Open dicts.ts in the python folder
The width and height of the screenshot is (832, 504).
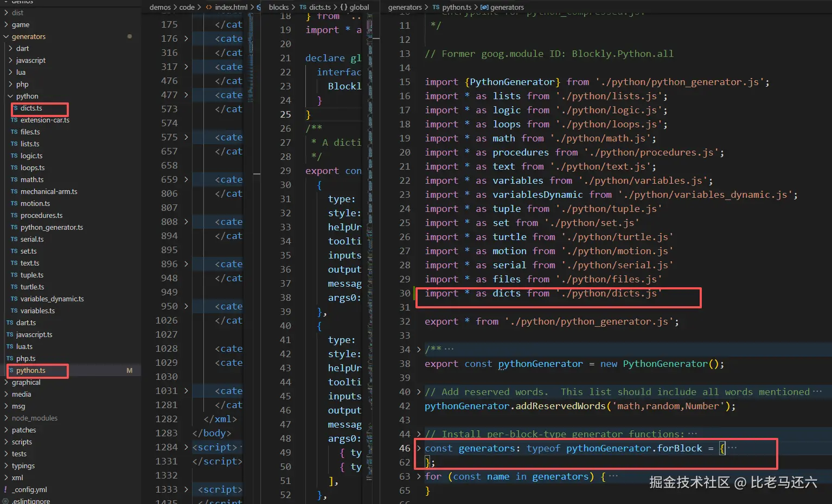[31, 108]
